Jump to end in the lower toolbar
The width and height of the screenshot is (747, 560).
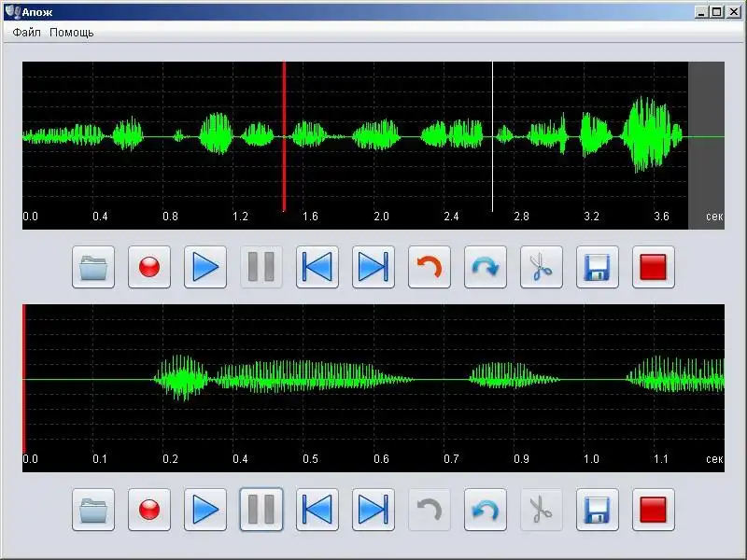[x=373, y=510]
